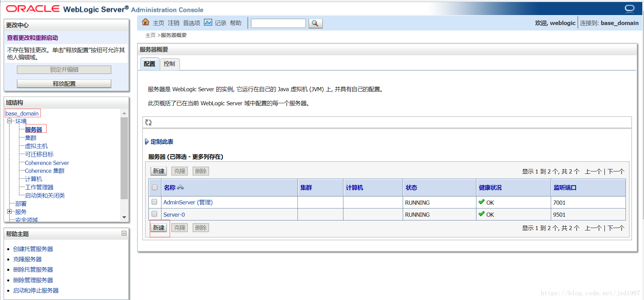Click the sort arrow beside 名称 column
644x300 pixels.
coord(180,188)
